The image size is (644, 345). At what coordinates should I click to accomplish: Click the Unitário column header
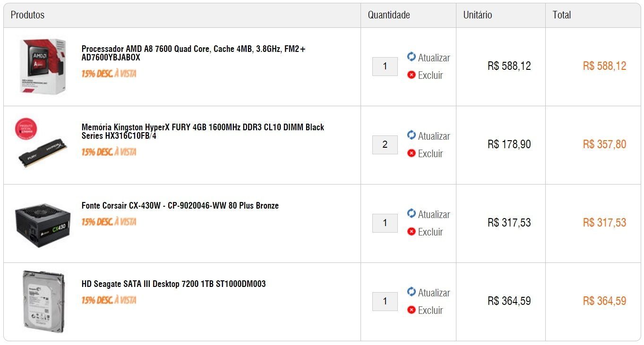pyautogui.click(x=477, y=15)
